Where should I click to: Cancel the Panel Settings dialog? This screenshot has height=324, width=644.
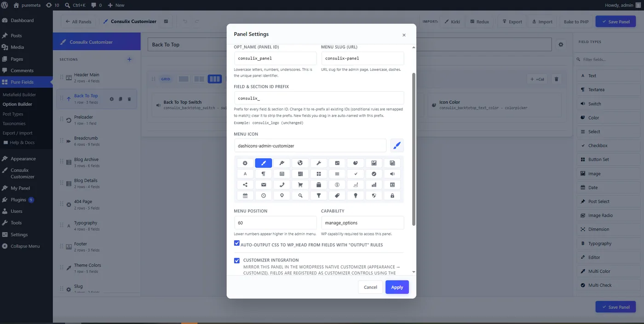(370, 287)
